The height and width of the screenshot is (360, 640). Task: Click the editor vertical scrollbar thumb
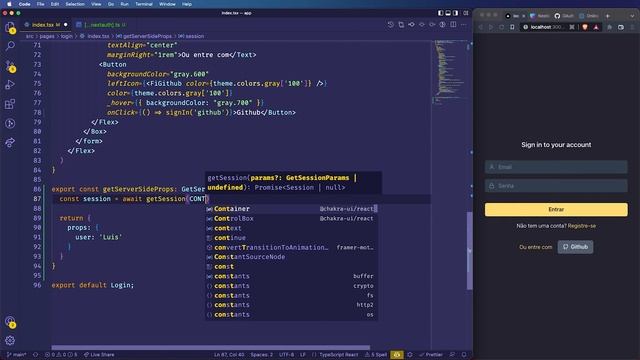coord(469,251)
